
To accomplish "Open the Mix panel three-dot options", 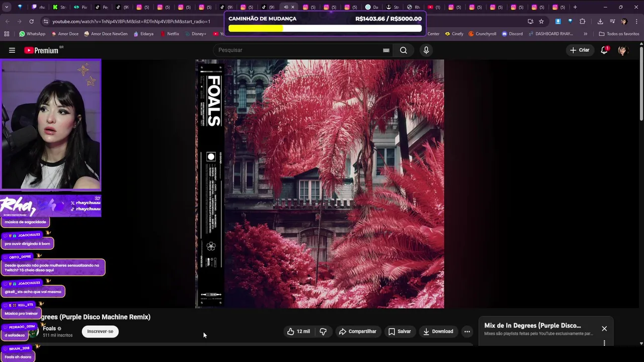I will [604, 343].
